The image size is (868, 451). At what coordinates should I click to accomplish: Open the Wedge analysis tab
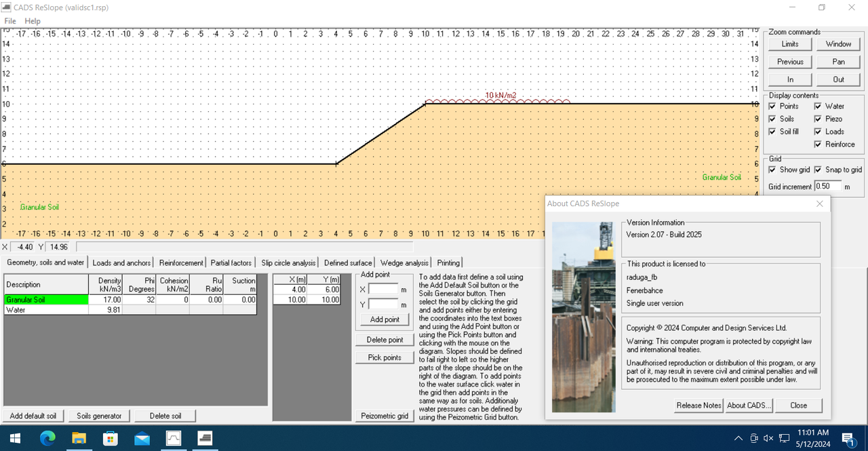404,262
